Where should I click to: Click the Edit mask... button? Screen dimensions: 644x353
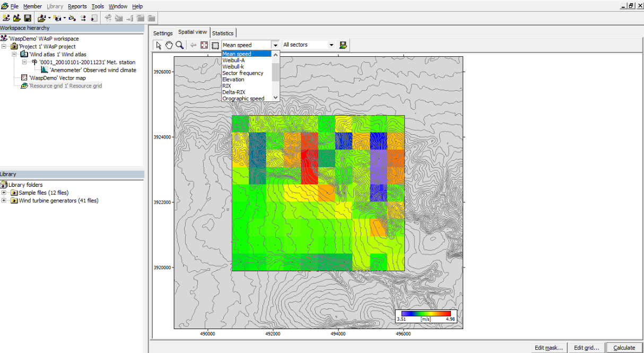(x=549, y=348)
